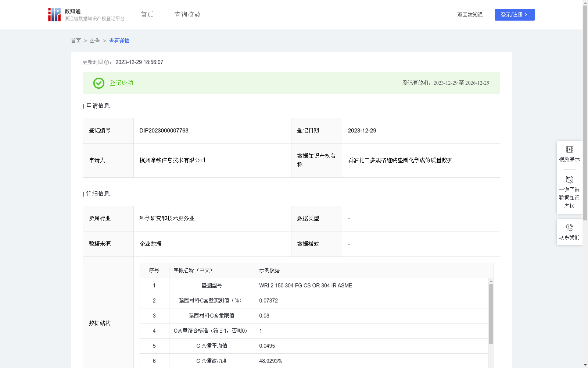The image size is (588, 368).
Task: Open the 查询校验 nav menu item
Action: pos(187,15)
